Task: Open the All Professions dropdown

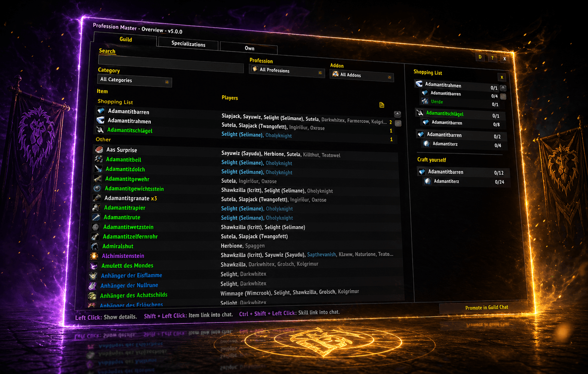Action: tap(287, 71)
